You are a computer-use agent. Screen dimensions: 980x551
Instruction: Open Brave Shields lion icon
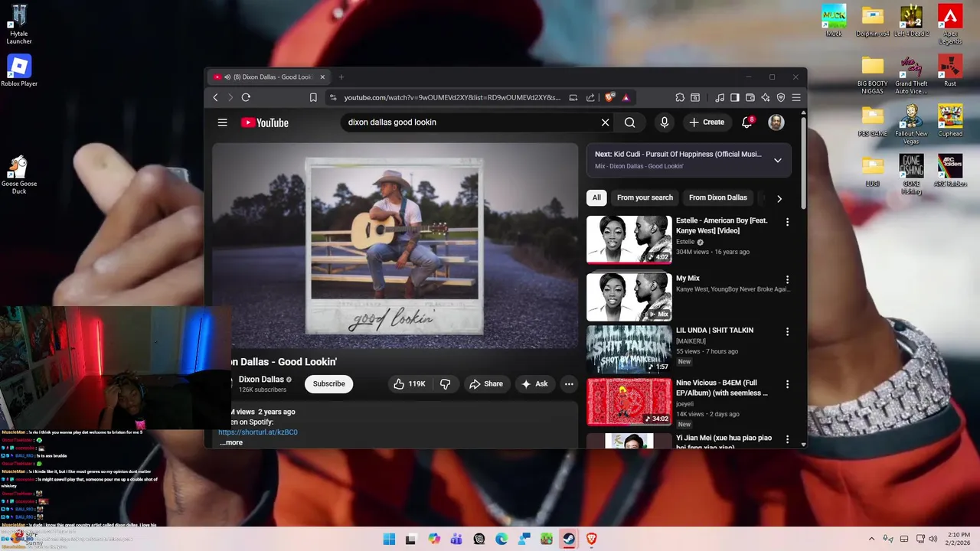610,97
